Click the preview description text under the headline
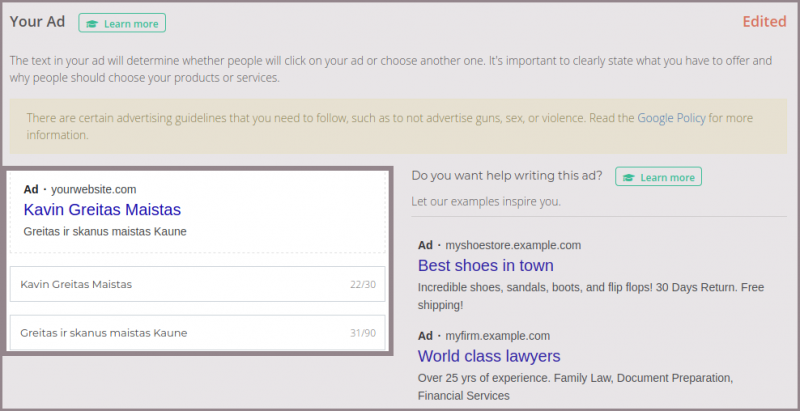The width and height of the screenshot is (800, 411). coord(104,231)
